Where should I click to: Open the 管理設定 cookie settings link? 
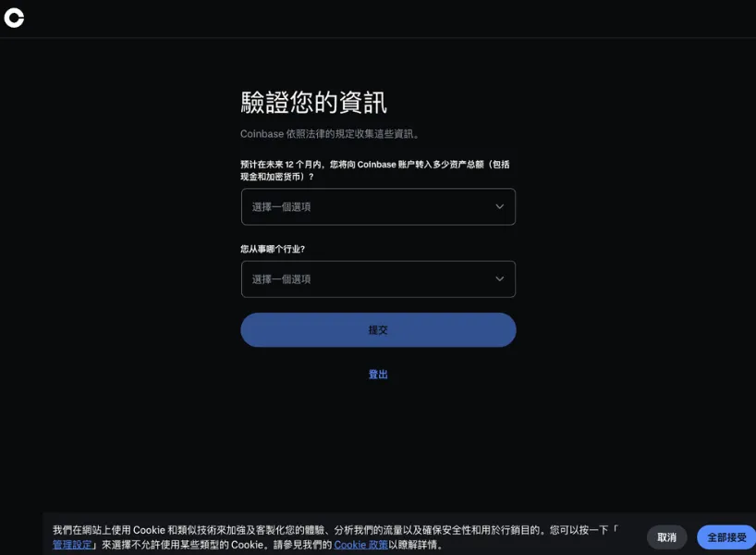(x=71, y=544)
